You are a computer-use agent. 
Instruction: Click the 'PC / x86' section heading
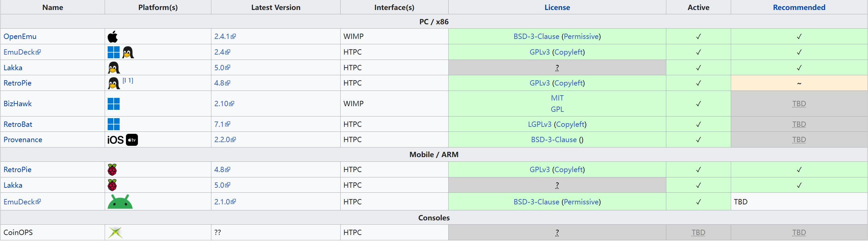coord(434,22)
